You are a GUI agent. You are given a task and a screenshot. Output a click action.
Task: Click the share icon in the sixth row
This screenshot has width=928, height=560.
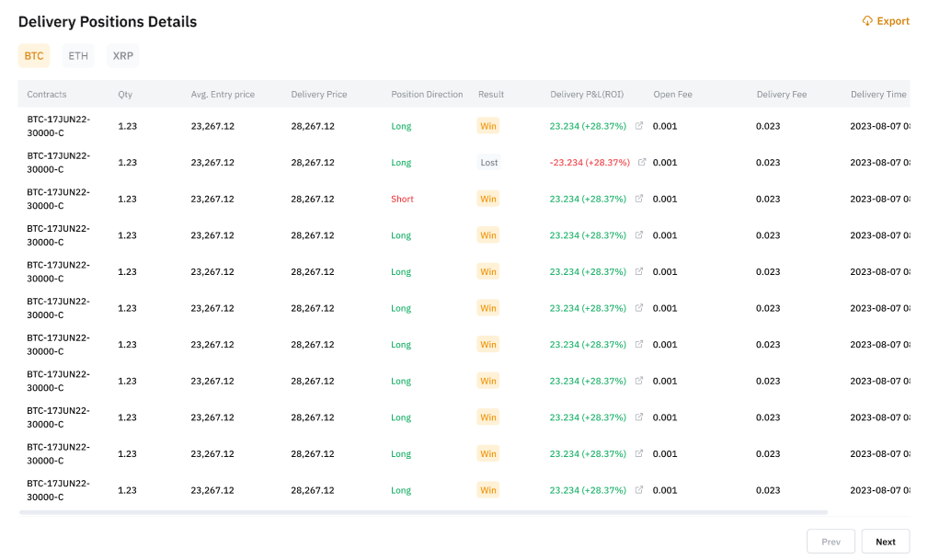pyautogui.click(x=639, y=308)
